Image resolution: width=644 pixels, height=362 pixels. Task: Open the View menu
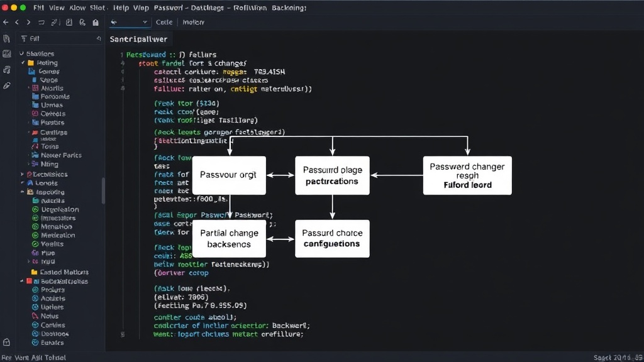click(57, 8)
